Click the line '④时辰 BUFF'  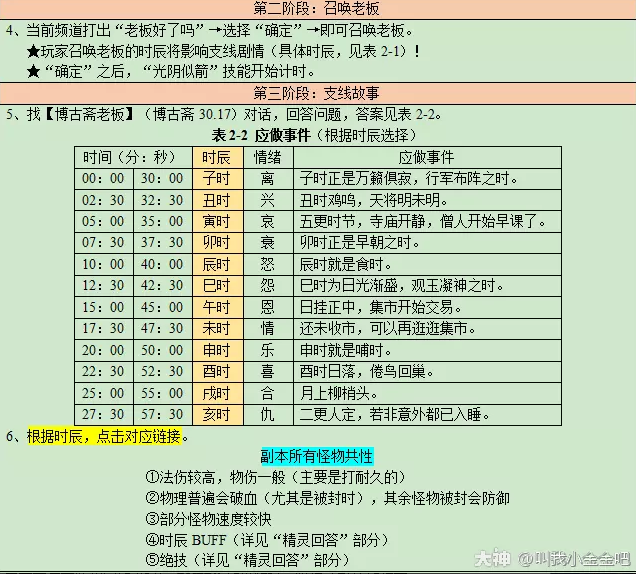click(267, 540)
